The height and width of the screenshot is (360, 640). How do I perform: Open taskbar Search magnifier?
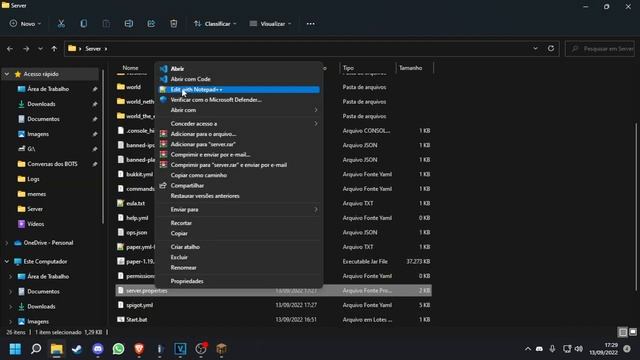pyautogui.click(x=36, y=349)
